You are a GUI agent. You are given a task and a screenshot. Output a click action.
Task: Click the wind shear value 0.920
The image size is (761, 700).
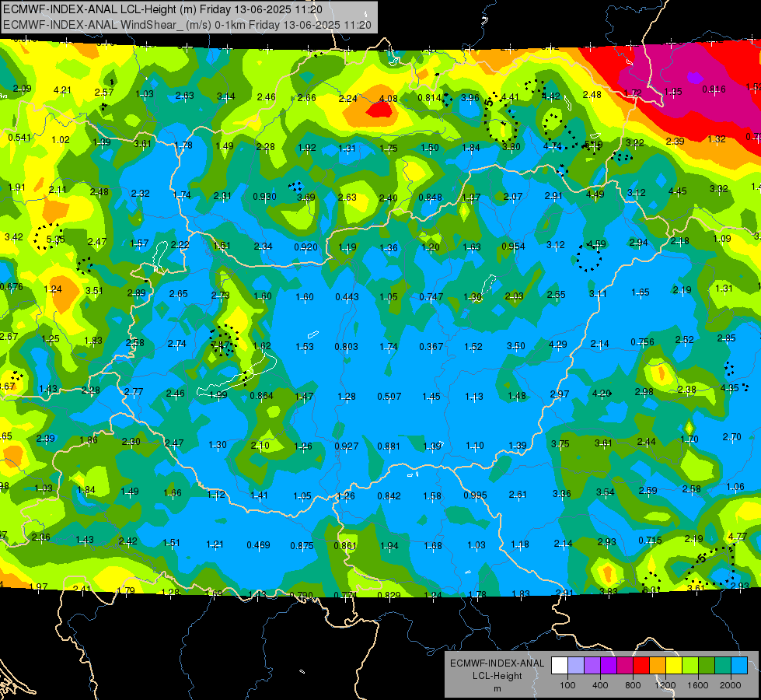pyautogui.click(x=305, y=247)
